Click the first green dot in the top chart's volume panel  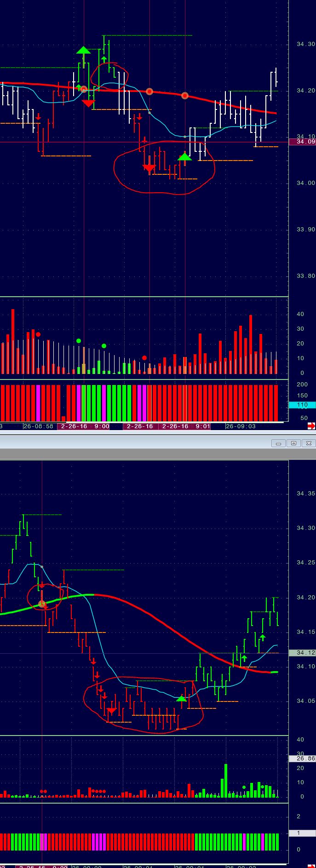(79, 341)
